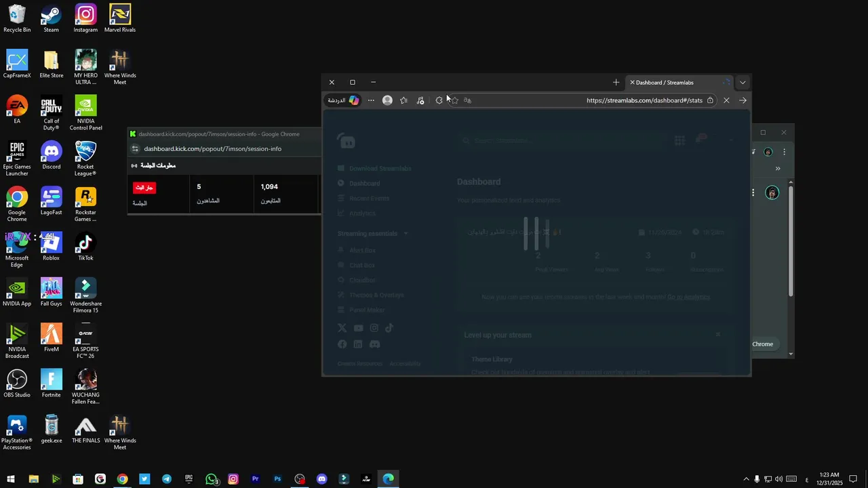Open a new tab in Edge
The width and height of the screenshot is (868, 488).
tap(616, 82)
